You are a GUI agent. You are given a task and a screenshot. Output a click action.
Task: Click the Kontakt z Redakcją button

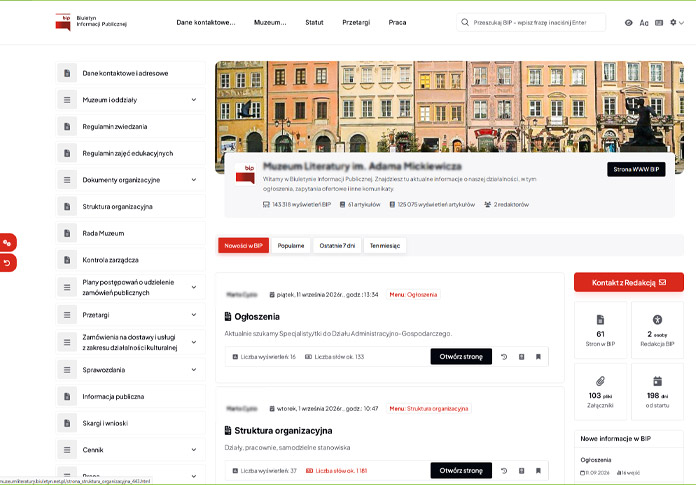tap(629, 282)
